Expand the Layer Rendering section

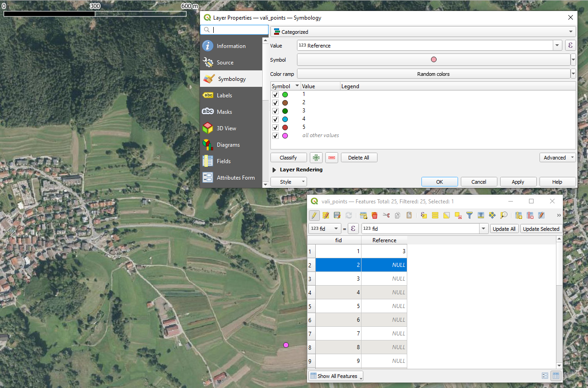click(275, 170)
